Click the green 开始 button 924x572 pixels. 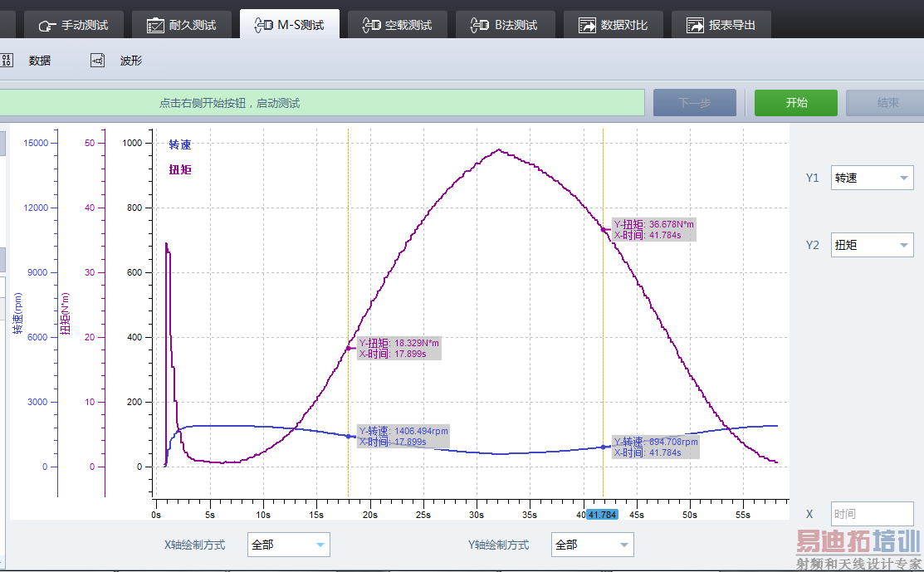(796, 102)
